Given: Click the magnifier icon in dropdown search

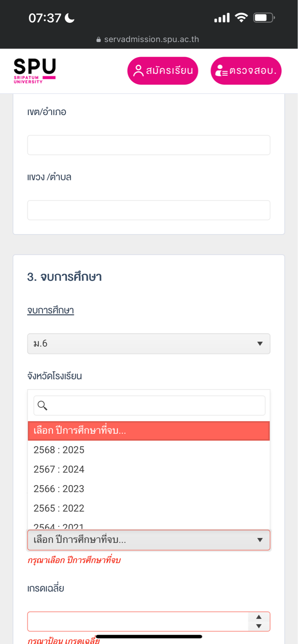Looking at the screenshot, I should (43, 405).
